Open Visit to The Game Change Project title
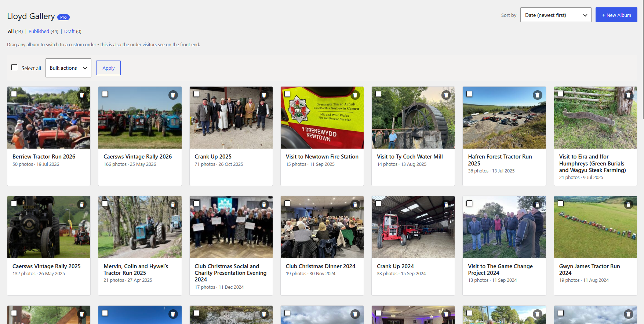 pyautogui.click(x=500, y=270)
